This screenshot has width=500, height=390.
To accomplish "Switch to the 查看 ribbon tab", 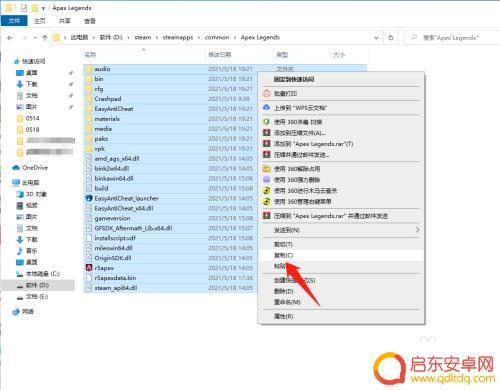I will pyautogui.click(x=90, y=21).
